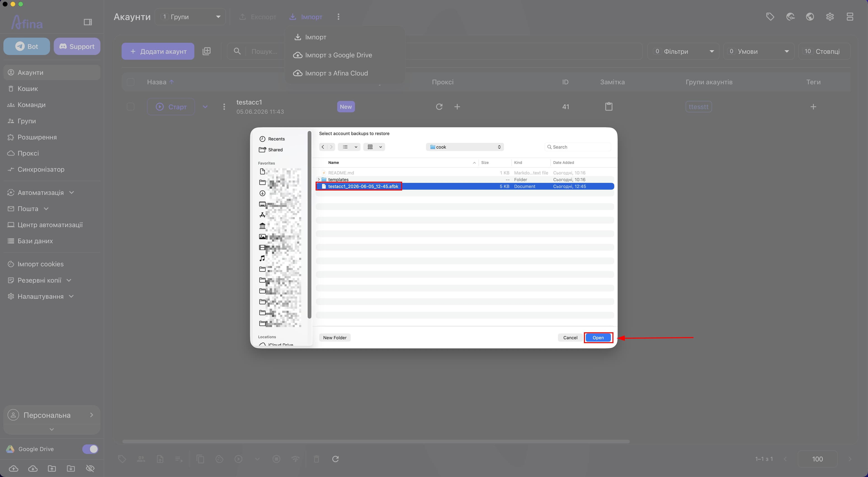Click the Старт button for testacc1
This screenshot has height=477, width=868.
[x=171, y=106]
